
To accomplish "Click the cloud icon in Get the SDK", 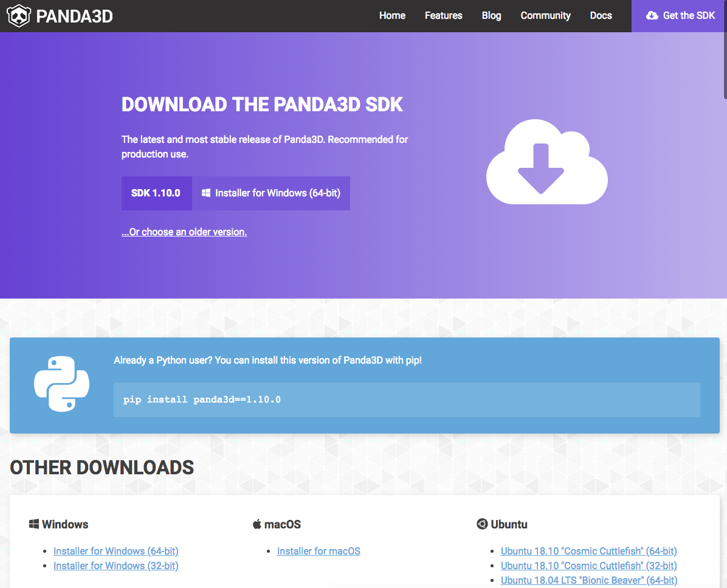I will point(652,16).
